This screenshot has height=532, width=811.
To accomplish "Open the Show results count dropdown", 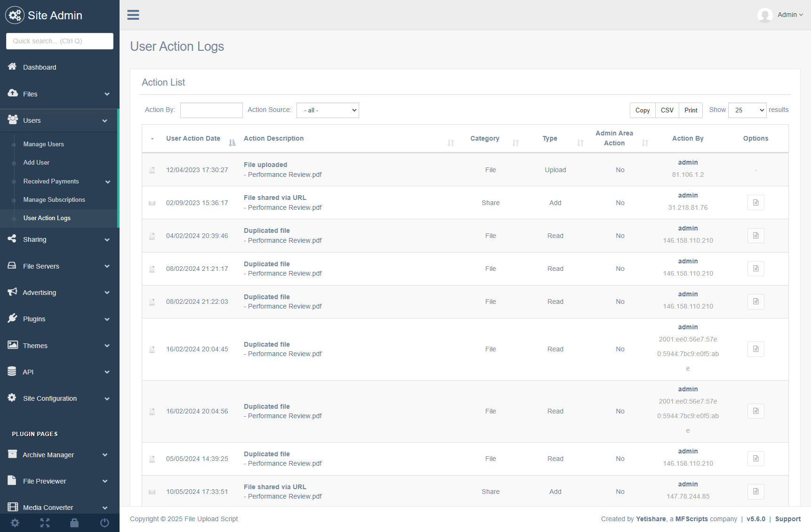I will pos(747,110).
